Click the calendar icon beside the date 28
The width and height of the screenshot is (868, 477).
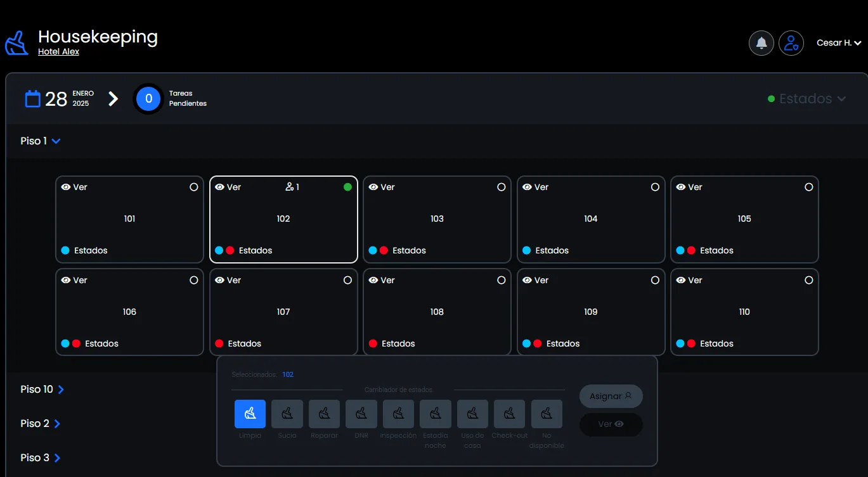pos(33,99)
